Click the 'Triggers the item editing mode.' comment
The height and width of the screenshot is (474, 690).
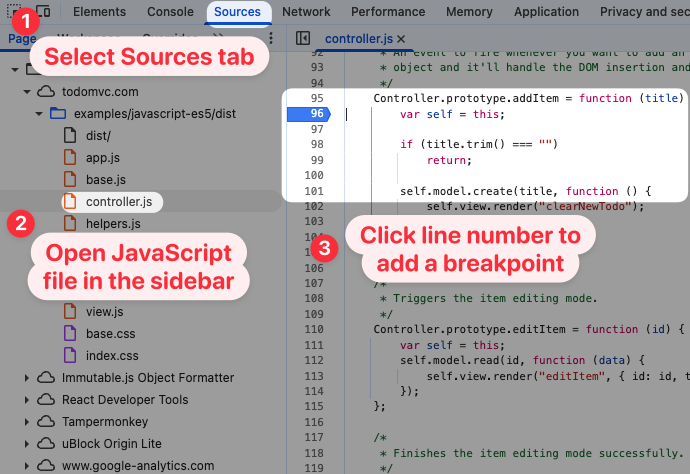(x=495, y=298)
